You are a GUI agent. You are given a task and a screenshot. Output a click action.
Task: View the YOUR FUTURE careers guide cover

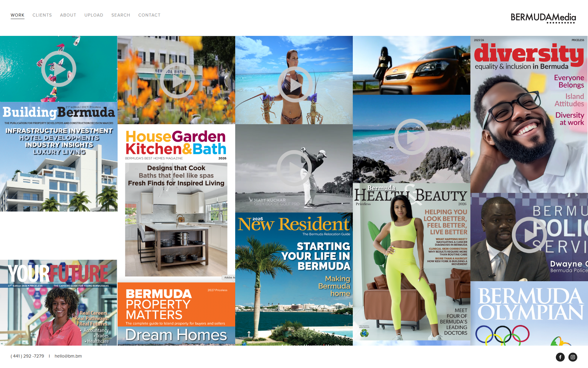58,303
